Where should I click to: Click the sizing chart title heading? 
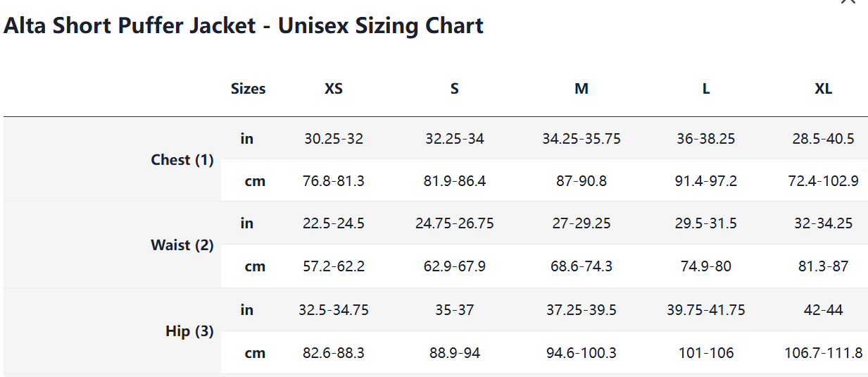click(244, 26)
